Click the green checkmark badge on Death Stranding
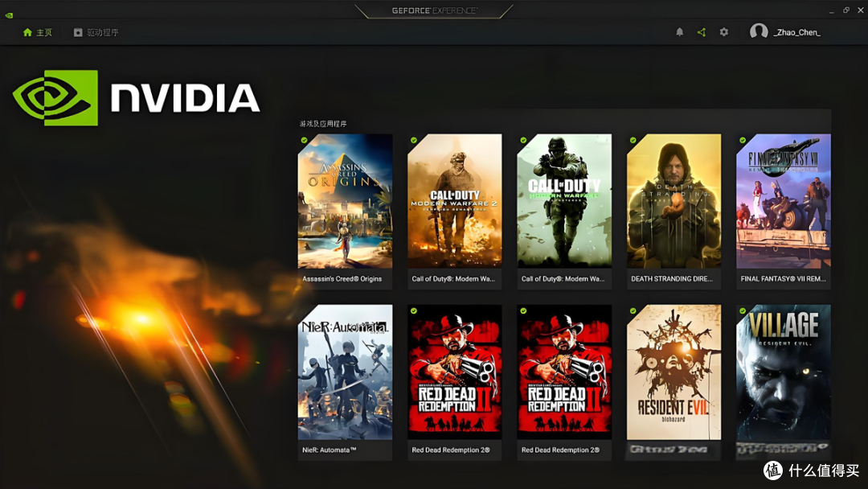This screenshot has width=868, height=489. 633,140
